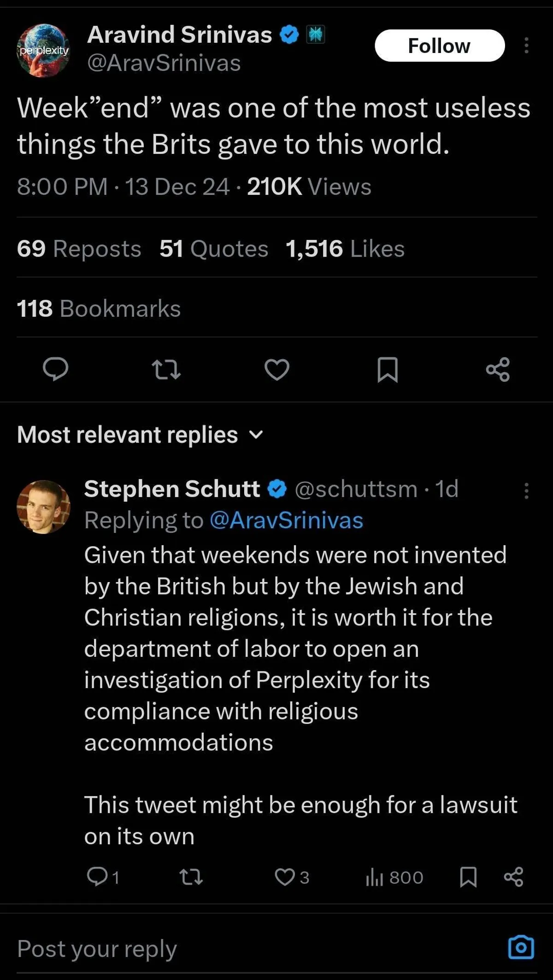Image resolution: width=553 pixels, height=980 pixels.
Task: Reply to Stephen Schutt's comment
Action: [97, 877]
